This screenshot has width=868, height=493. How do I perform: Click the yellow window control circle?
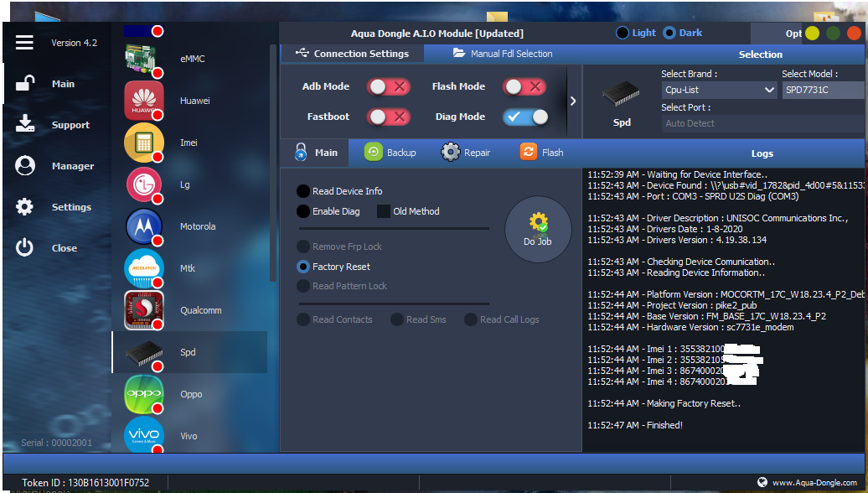click(812, 34)
